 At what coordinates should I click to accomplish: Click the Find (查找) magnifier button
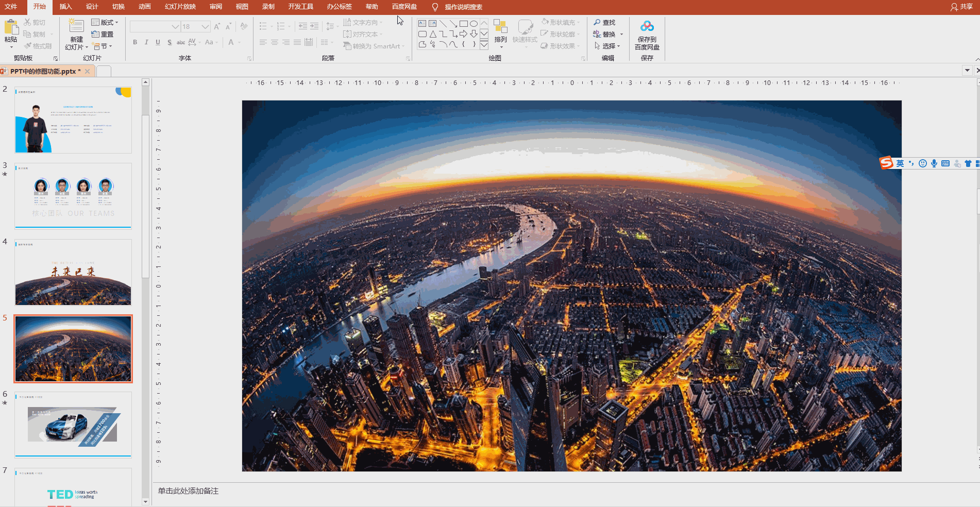pyautogui.click(x=604, y=22)
